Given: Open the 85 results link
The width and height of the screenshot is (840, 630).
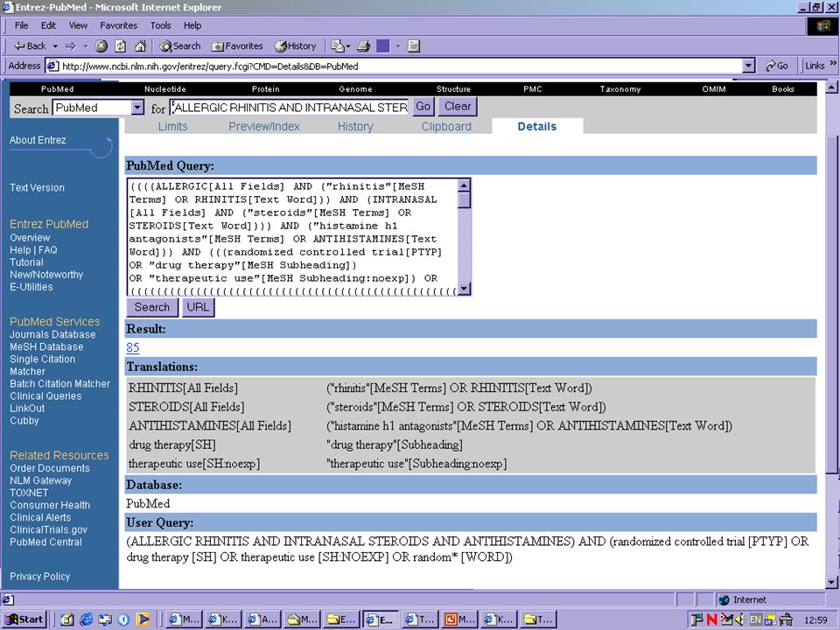Looking at the screenshot, I should (x=133, y=347).
